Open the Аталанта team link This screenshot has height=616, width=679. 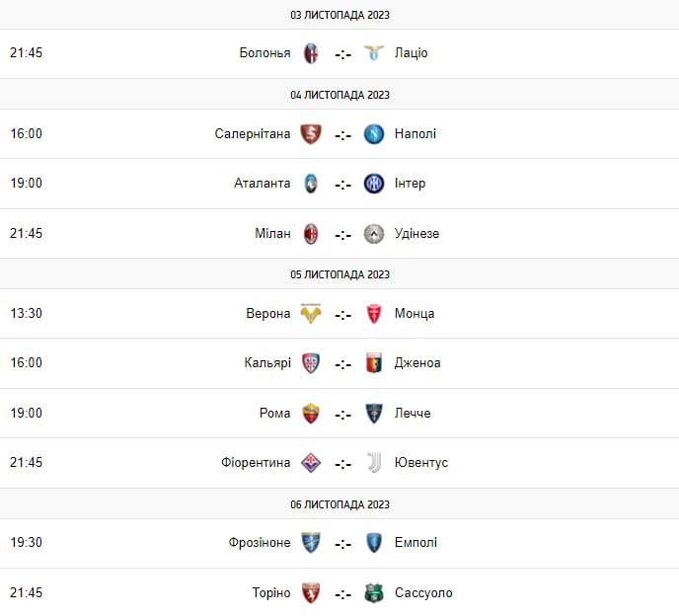(x=262, y=184)
